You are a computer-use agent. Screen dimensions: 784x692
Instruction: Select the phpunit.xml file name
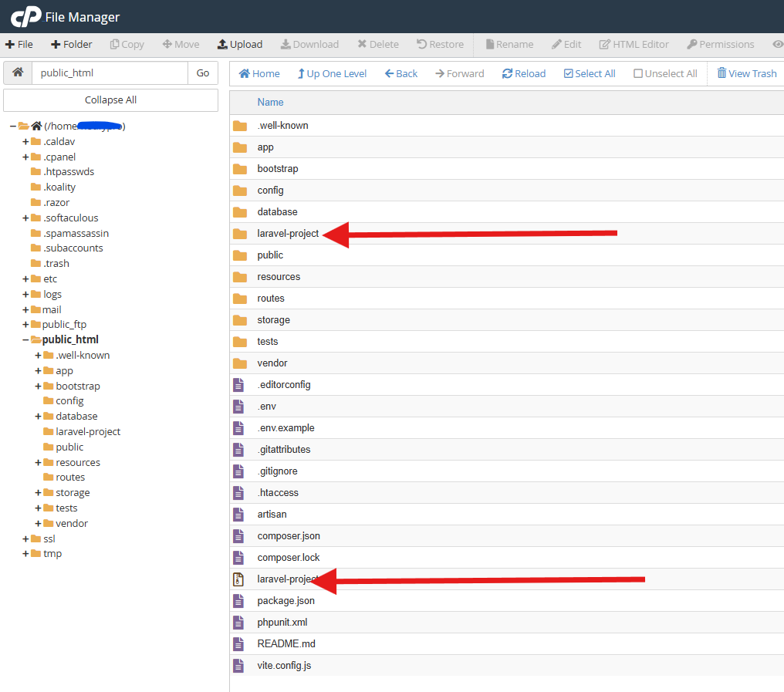pos(282,623)
